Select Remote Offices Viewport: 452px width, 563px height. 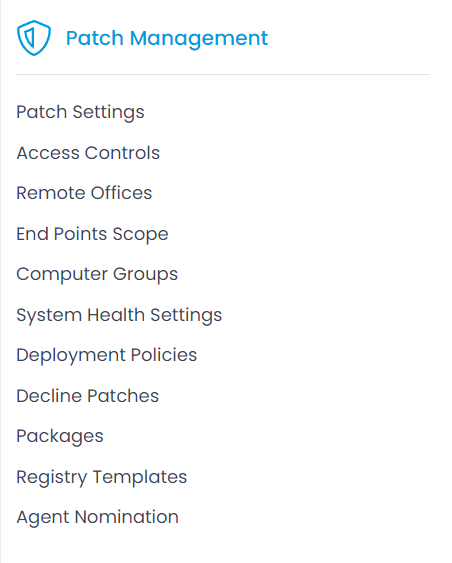pyautogui.click(x=84, y=193)
